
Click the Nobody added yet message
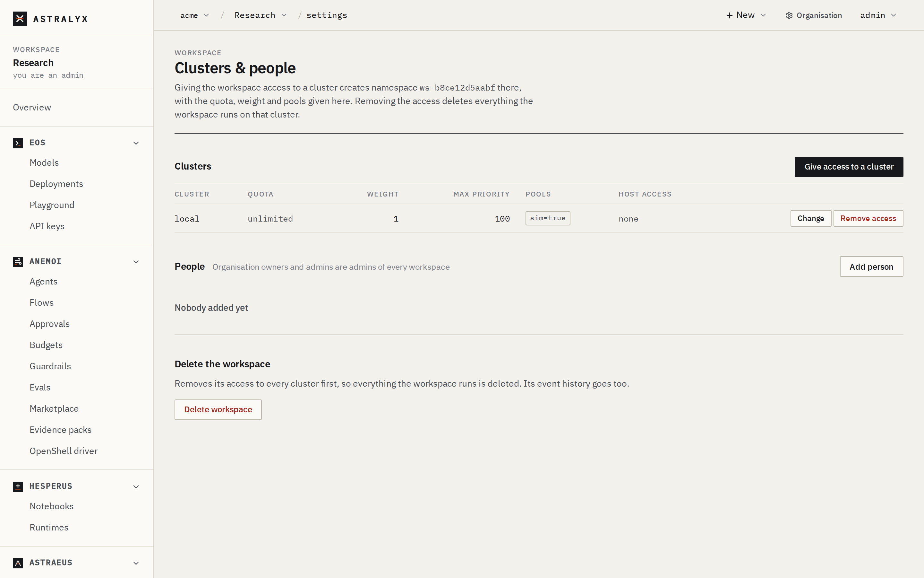211,308
